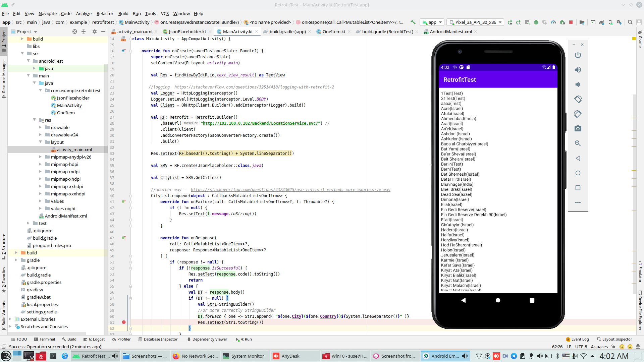Switch to the OneItem.kt editor tab
644x362 pixels.
333,32
